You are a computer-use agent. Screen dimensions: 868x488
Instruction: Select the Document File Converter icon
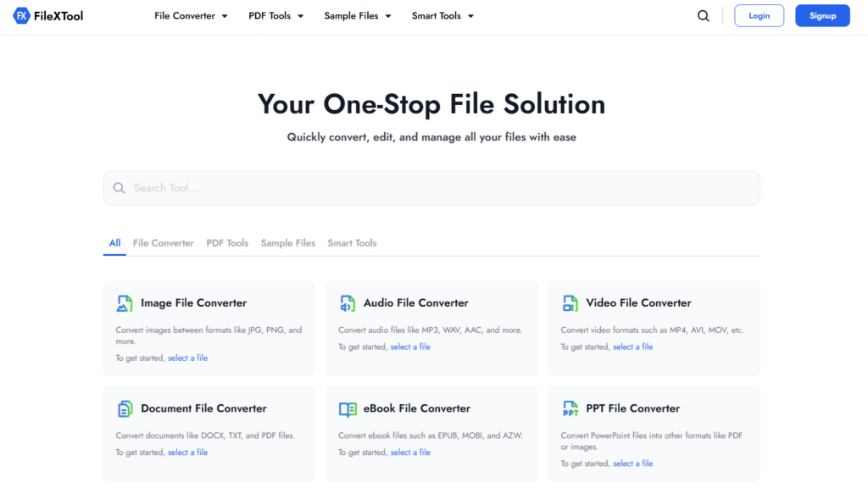pos(125,408)
